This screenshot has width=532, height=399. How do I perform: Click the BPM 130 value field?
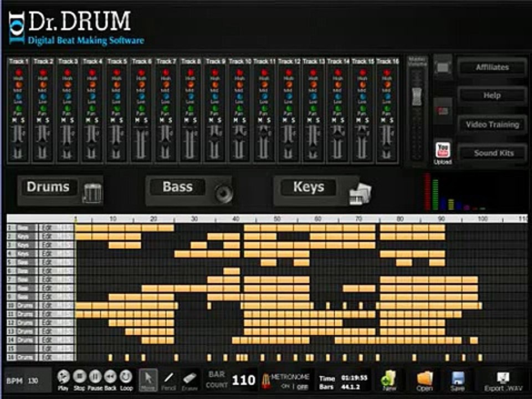click(x=33, y=381)
